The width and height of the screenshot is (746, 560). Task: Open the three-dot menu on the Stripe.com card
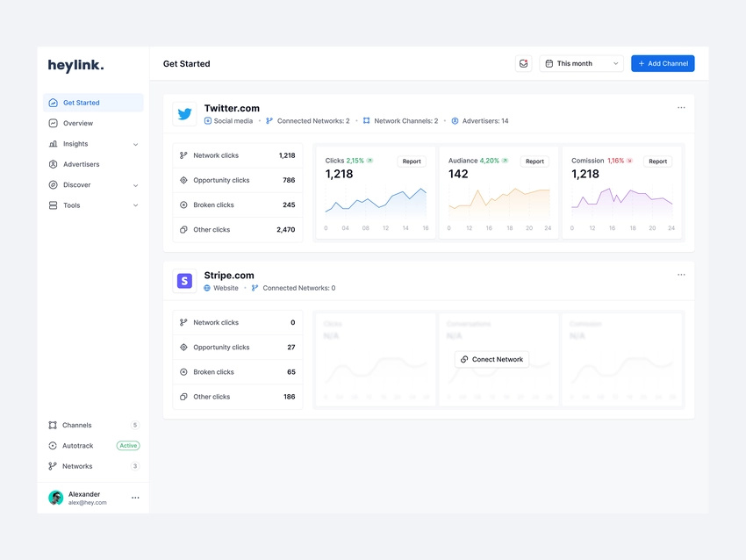click(x=682, y=274)
